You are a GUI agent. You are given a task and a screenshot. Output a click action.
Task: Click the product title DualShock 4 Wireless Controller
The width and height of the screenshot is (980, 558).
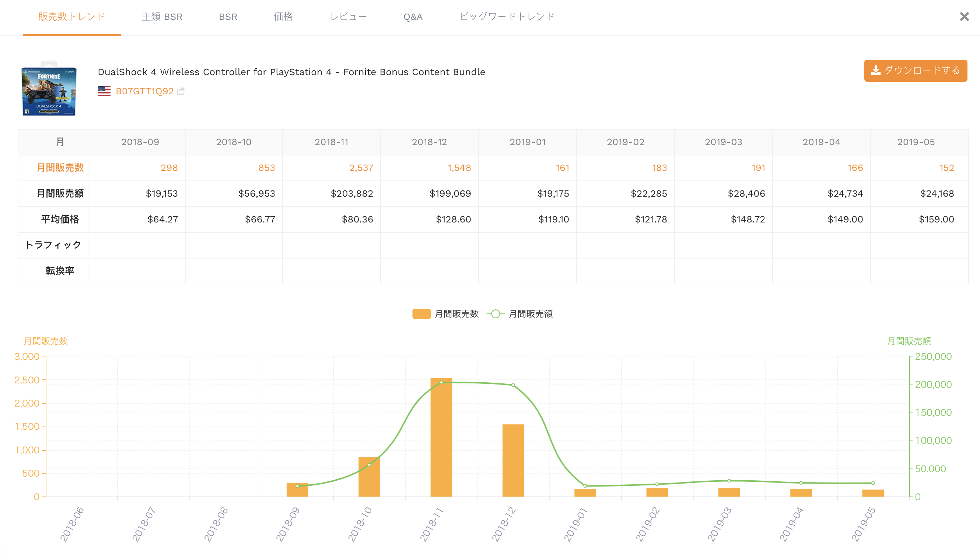pyautogui.click(x=291, y=72)
